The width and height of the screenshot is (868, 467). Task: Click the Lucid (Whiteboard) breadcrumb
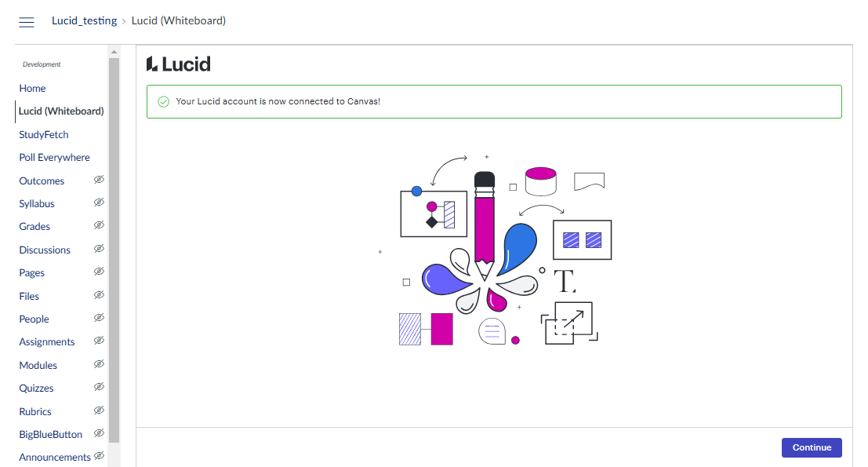178,20
